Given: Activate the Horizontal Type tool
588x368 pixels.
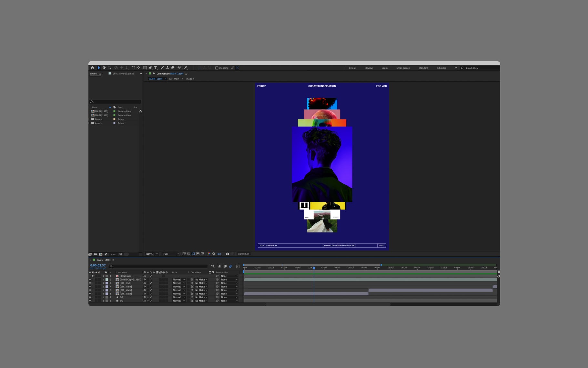Looking at the screenshot, I should pos(156,68).
